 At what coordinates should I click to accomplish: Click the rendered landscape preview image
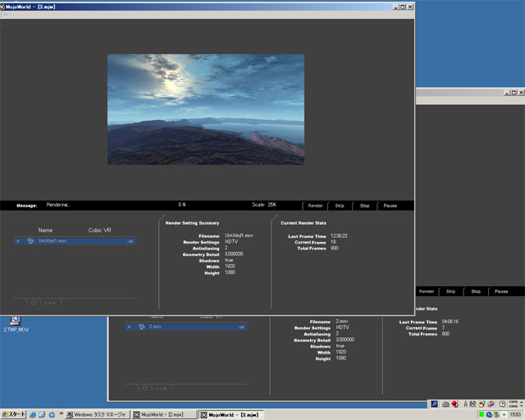coord(206,109)
